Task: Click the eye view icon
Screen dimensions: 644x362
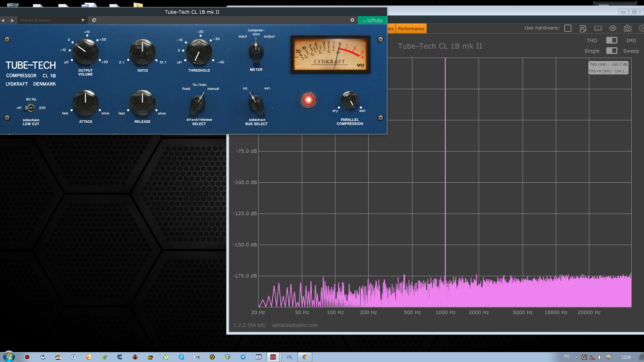Action: click(x=612, y=28)
